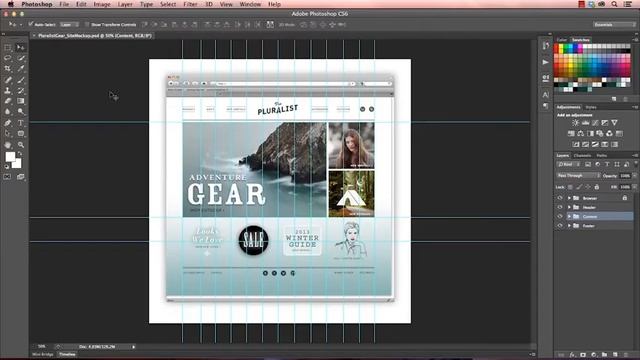The width and height of the screenshot is (640, 360).
Task: Expand the Footer layer group
Action: pos(569,226)
